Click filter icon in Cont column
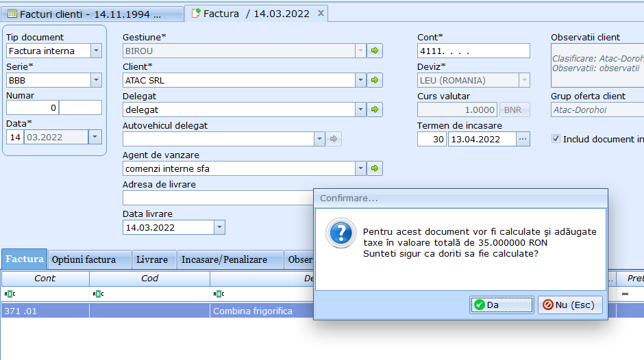644x360 pixels. (10, 294)
